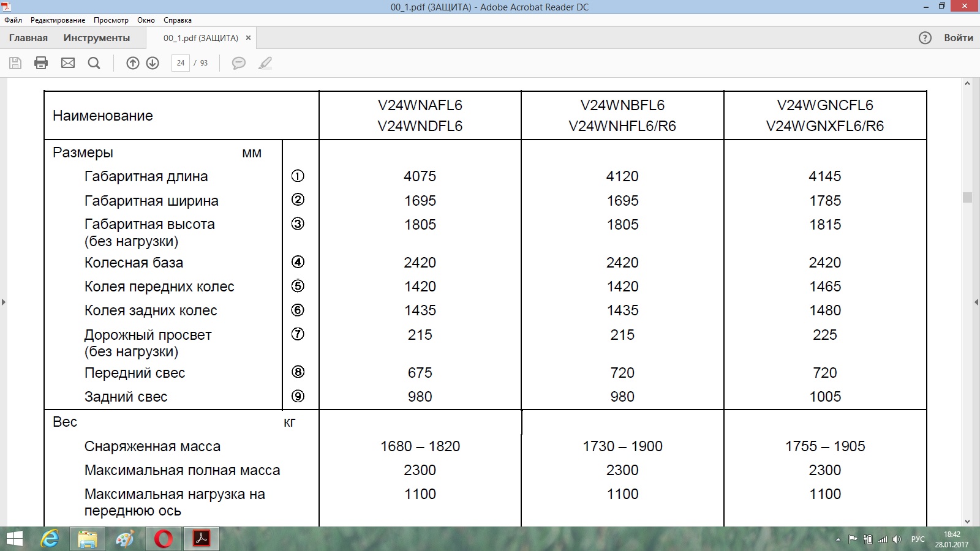Image resolution: width=980 pixels, height=551 pixels.
Task: Go to previous page arrow
Action: [x=132, y=63]
